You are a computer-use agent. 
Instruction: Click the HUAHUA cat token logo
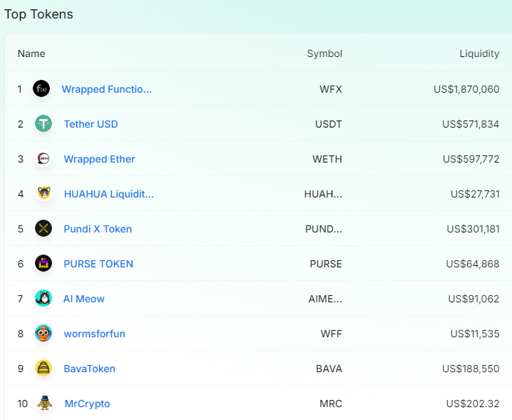[43, 193]
